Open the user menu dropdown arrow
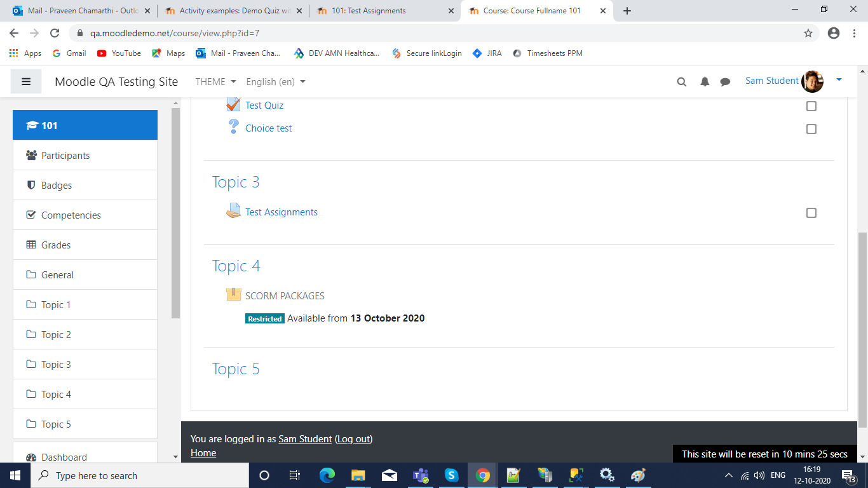This screenshot has height=488, width=868. pyautogui.click(x=839, y=80)
